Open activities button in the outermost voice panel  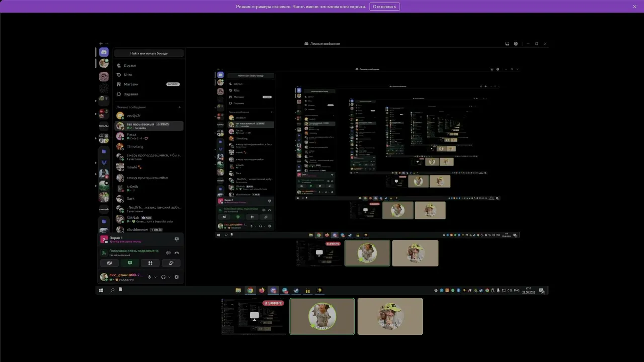[150, 263]
